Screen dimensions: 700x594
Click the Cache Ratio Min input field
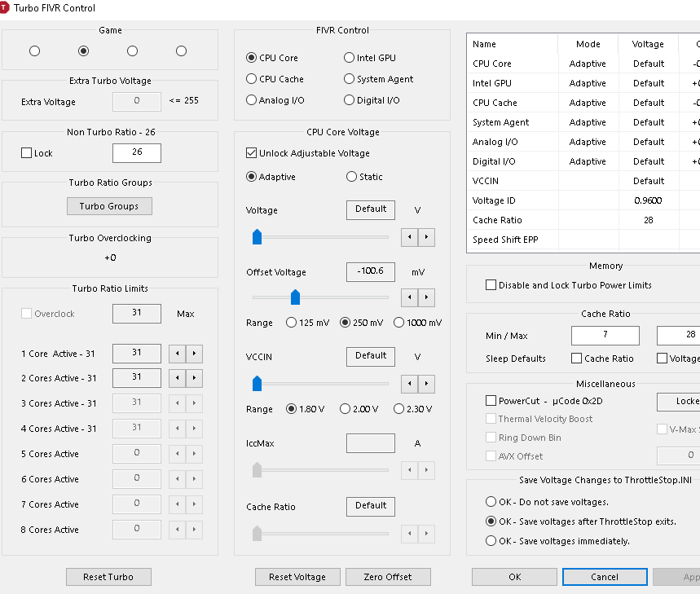[605, 336]
